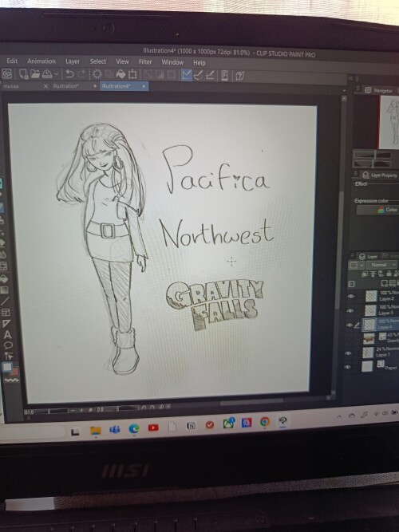
Task: Open Navigator panel menu icon
Action: 358,89
